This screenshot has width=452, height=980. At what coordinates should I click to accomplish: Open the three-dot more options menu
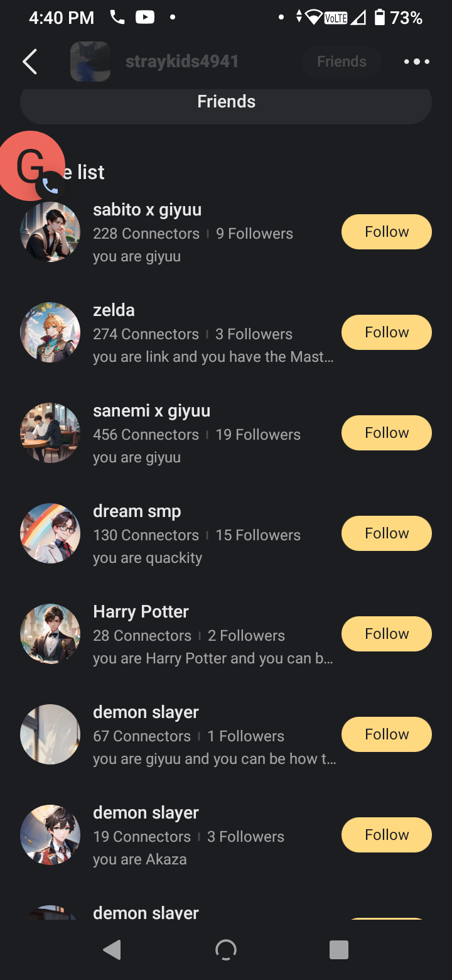click(416, 62)
